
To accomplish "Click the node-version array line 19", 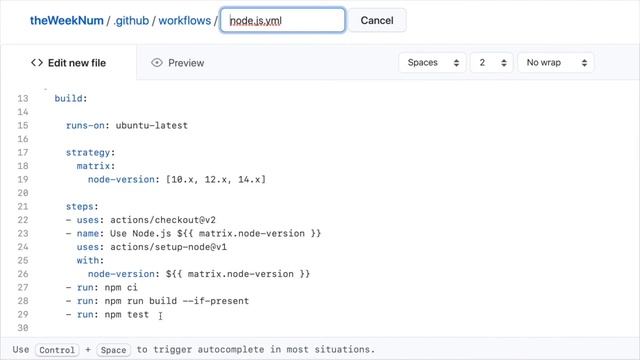I will click(177, 179).
